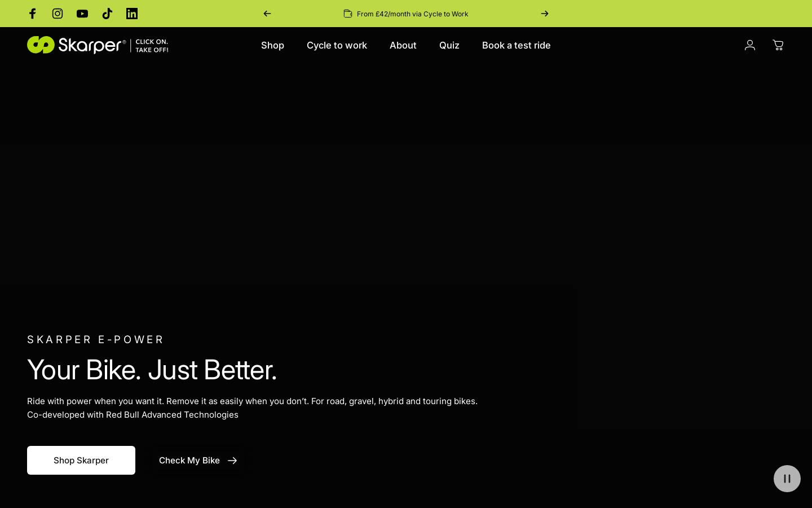Screen dimensions: 812x508
Task: Show next announcement with right arrow
Action: 545,14
